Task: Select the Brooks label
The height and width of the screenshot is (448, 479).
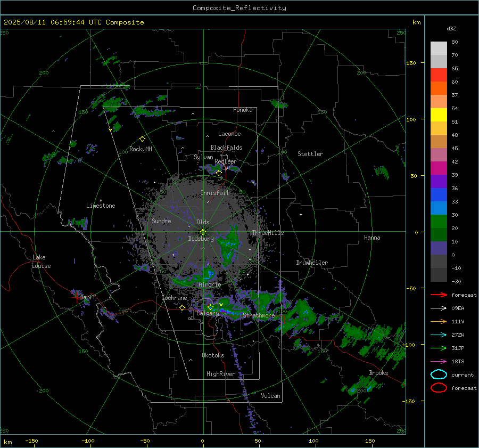Action: [378, 373]
